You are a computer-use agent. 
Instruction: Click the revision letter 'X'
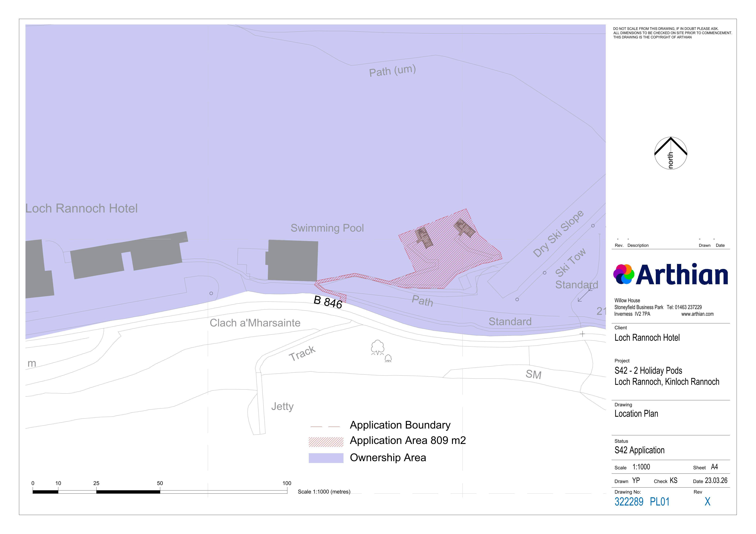(x=707, y=502)
